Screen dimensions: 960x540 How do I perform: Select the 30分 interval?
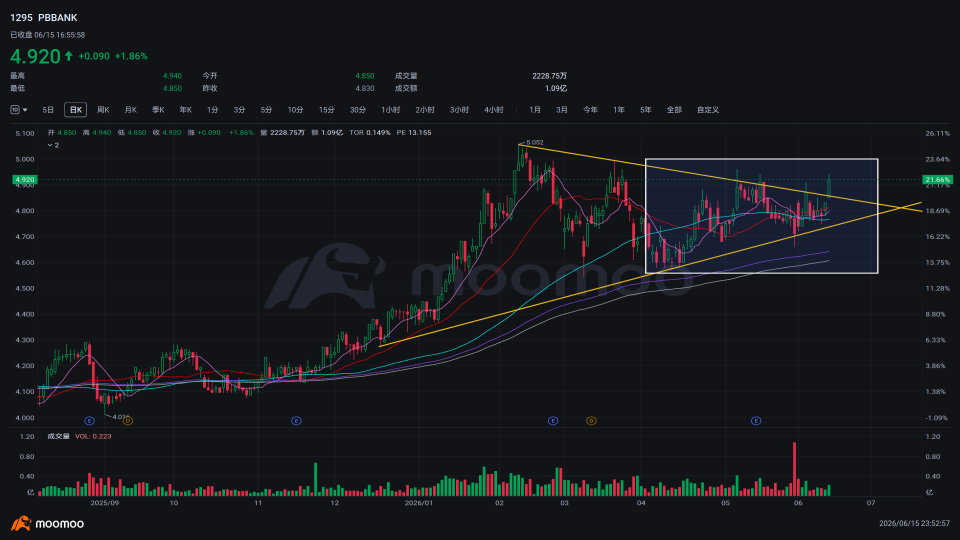(x=358, y=110)
